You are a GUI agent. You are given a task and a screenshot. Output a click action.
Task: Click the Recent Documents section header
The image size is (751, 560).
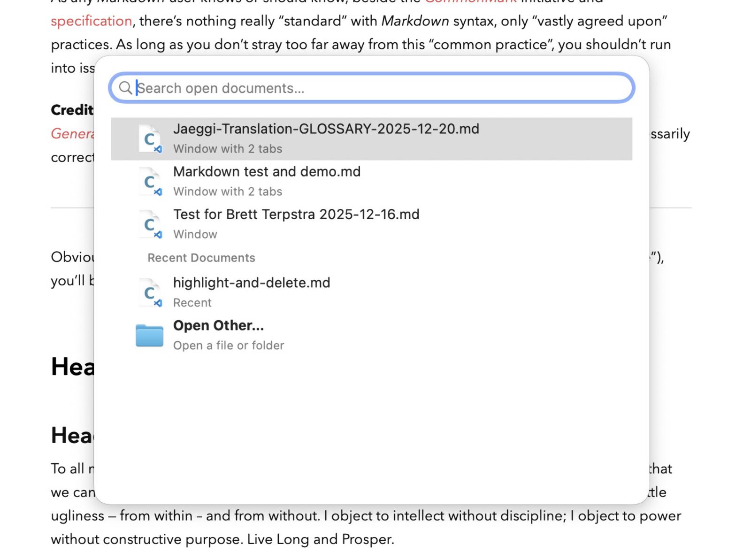[x=201, y=258]
